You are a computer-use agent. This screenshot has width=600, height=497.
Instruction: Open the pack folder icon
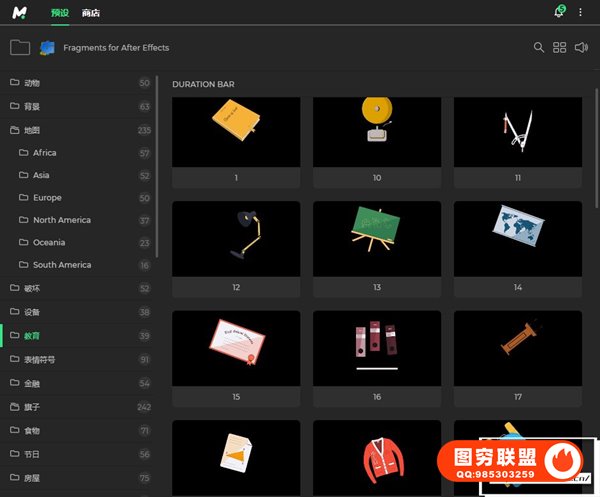pos(19,47)
